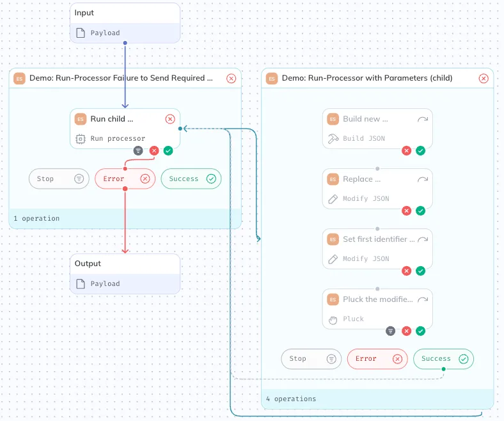The width and height of the screenshot is (504, 421).
Task: Click green success connector under Run child operation
Action: click(168, 150)
